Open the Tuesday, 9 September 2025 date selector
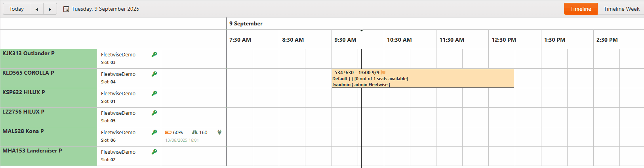Viewport: 644px width, 168px height. (x=105, y=9)
